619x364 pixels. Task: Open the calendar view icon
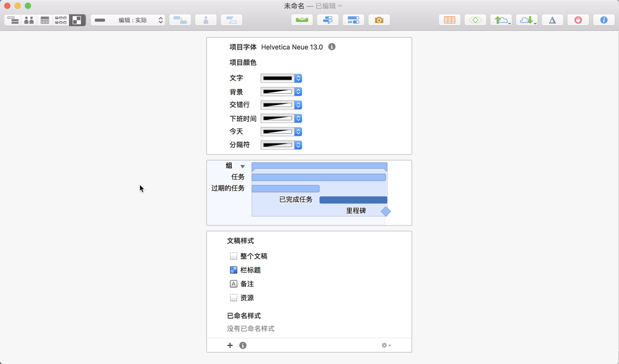tap(45, 20)
